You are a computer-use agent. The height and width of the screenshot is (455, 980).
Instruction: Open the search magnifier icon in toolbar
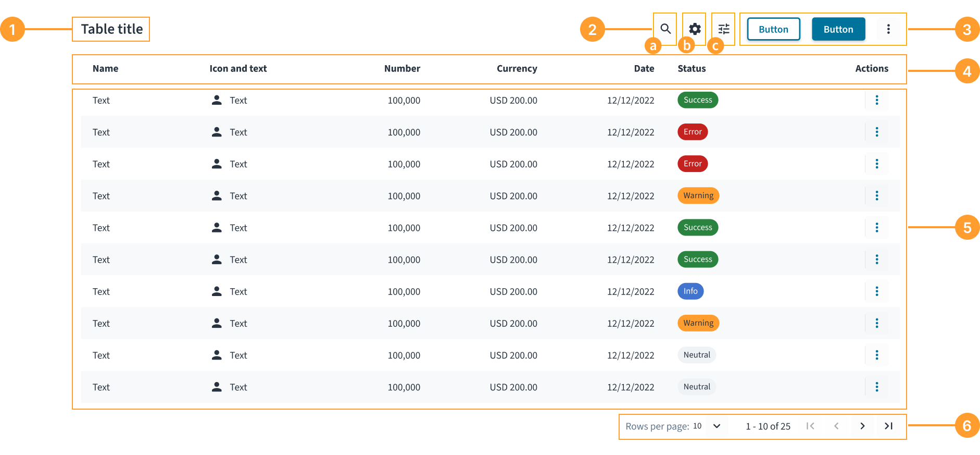click(x=665, y=29)
